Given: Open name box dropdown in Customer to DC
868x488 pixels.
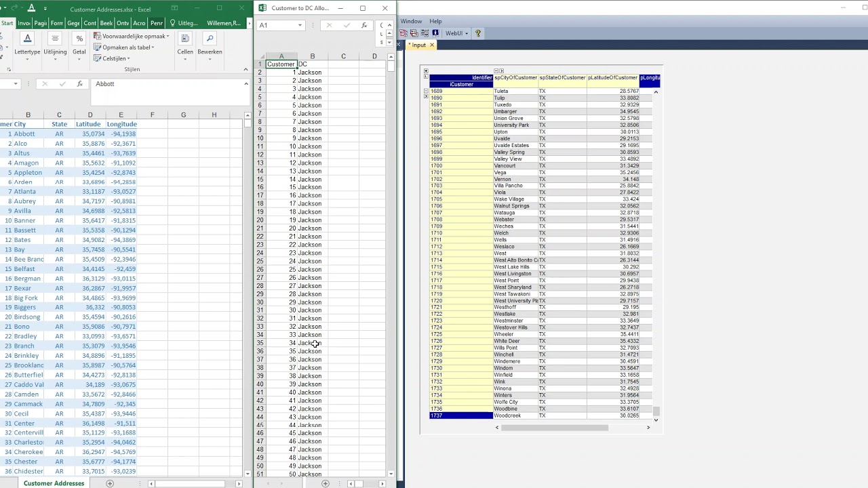Looking at the screenshot, I should click(x=300, y=25).
